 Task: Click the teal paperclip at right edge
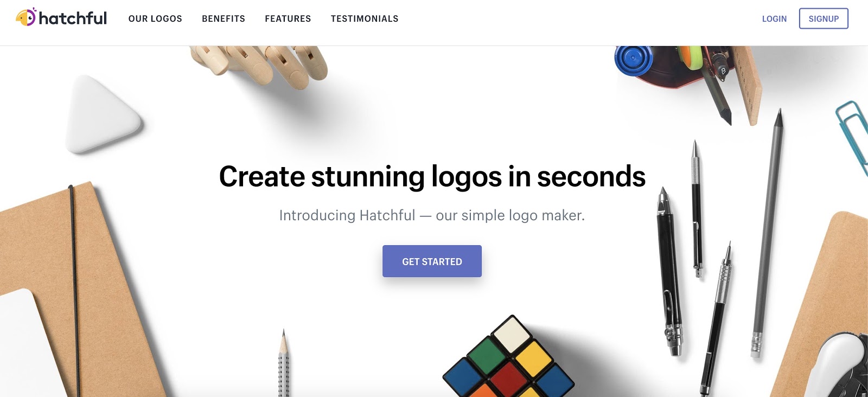(853, 136)
